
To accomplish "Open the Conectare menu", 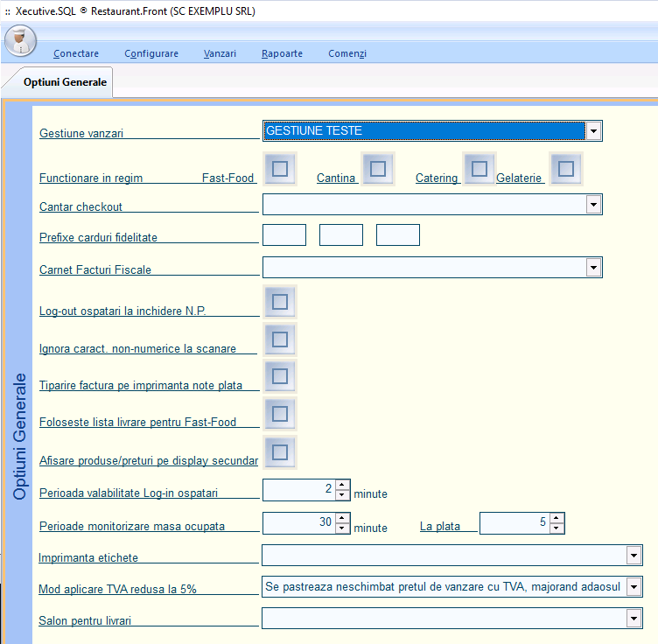I will (x=76, y=53).
